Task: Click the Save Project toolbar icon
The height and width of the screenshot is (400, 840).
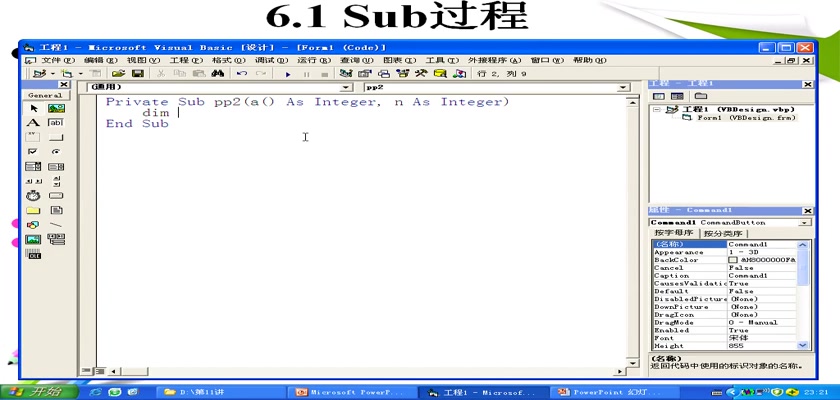Action: [x=138, y=74]
